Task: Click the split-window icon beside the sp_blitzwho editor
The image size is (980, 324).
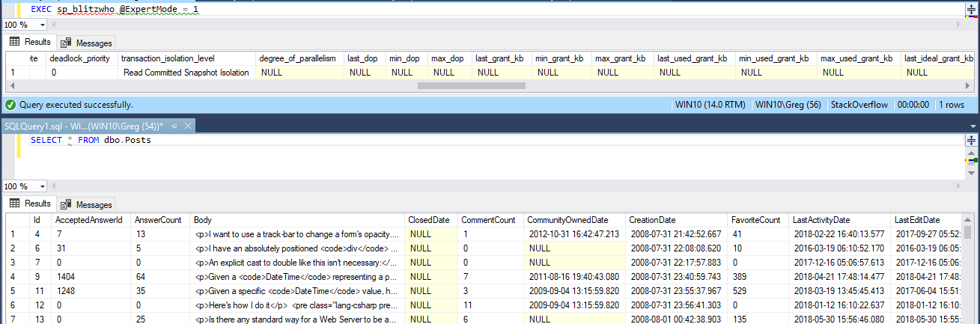Action: [x=973, y=10]
